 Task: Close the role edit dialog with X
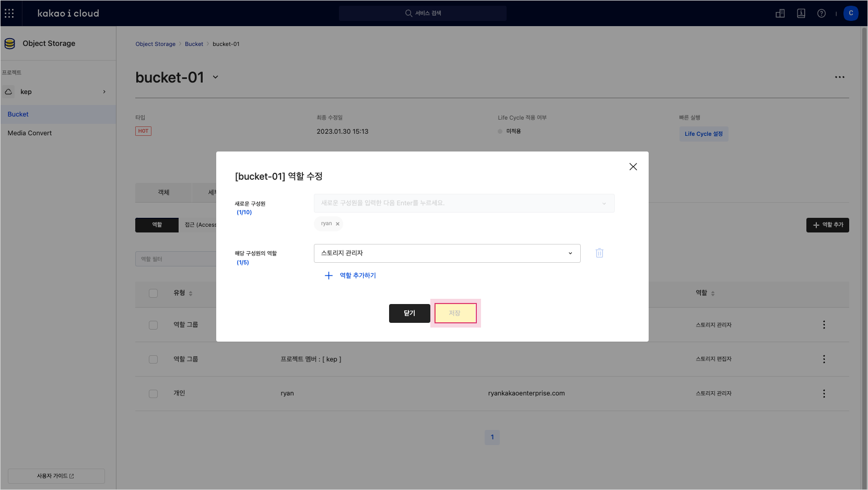(x=633, y=167)
